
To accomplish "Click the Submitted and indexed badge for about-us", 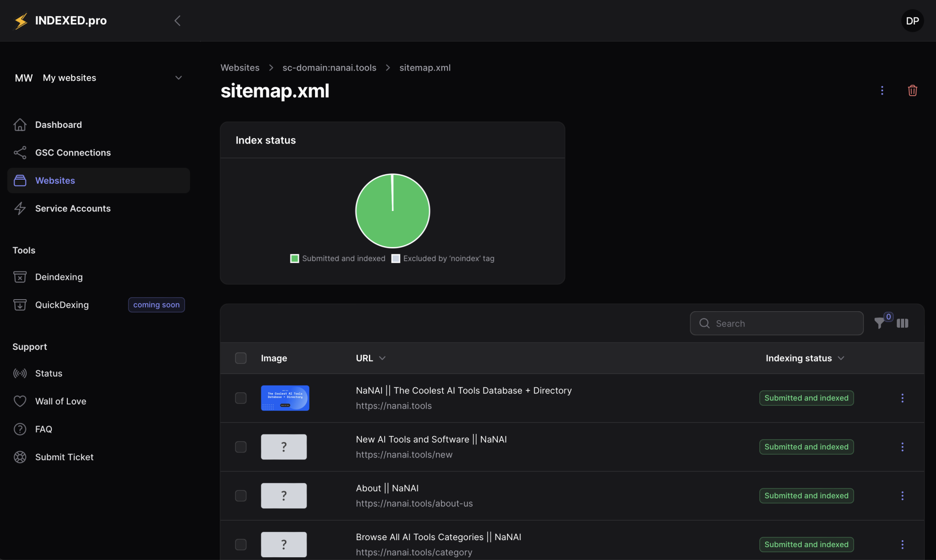I will (806, 496).
